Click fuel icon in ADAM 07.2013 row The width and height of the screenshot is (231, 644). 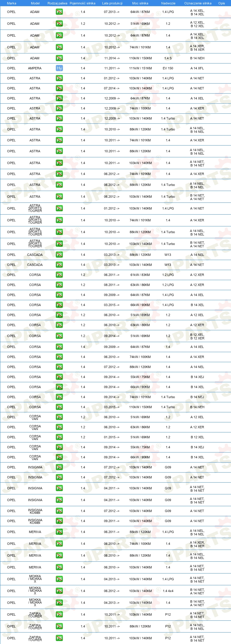coord(59,12)
